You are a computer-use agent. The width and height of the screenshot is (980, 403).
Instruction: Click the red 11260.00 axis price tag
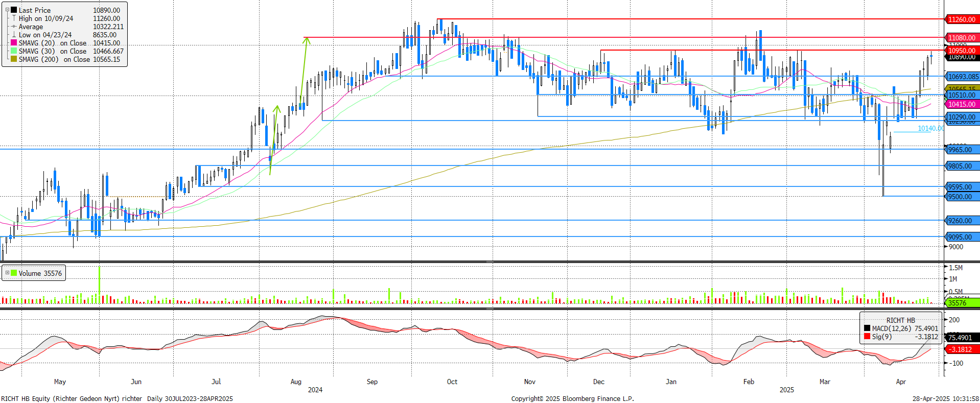[961, 19]
